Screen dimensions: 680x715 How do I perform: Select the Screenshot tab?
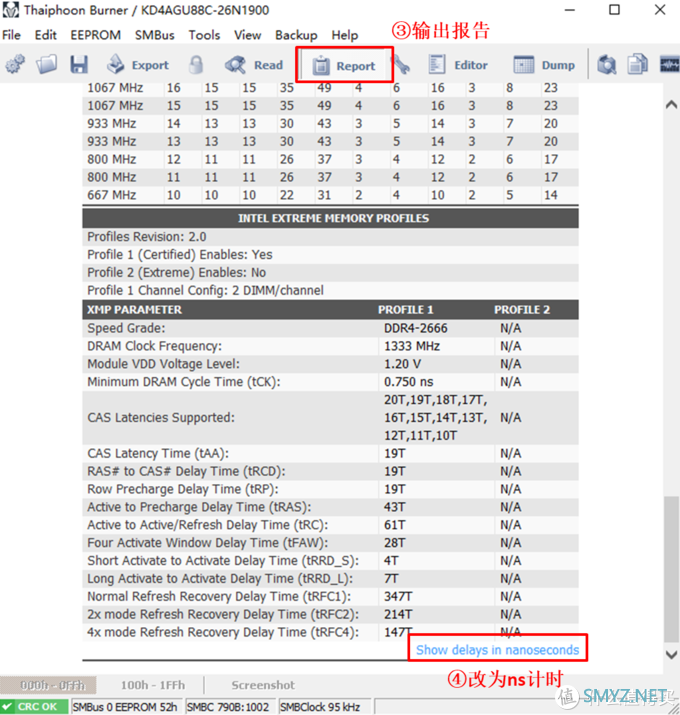coord(263,685)
